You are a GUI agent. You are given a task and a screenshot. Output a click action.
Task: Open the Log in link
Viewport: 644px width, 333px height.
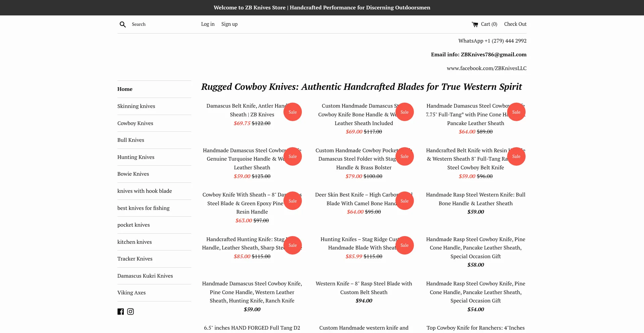pos(208,24)
